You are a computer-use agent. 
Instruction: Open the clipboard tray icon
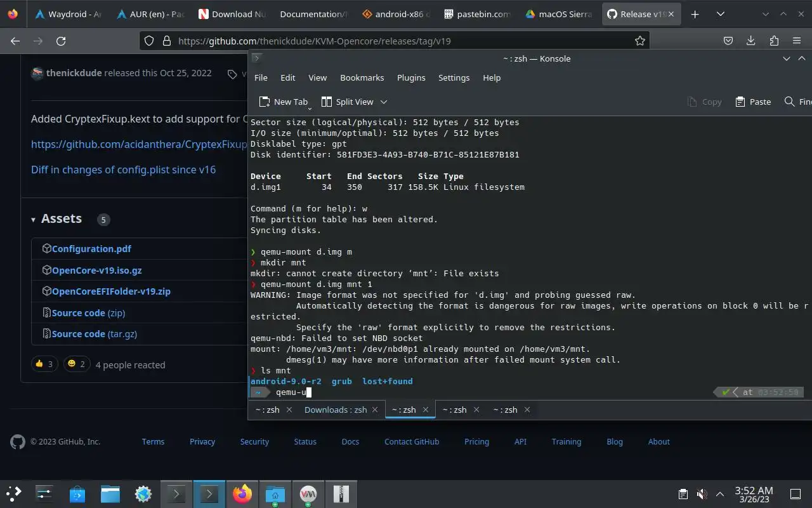pyautogui.click(x=683, y=494)
